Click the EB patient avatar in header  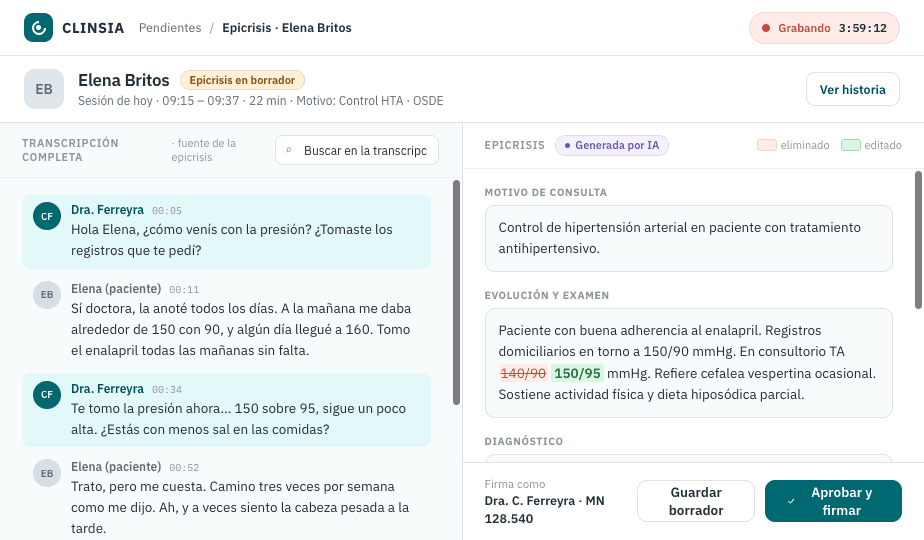click(44, 89)
